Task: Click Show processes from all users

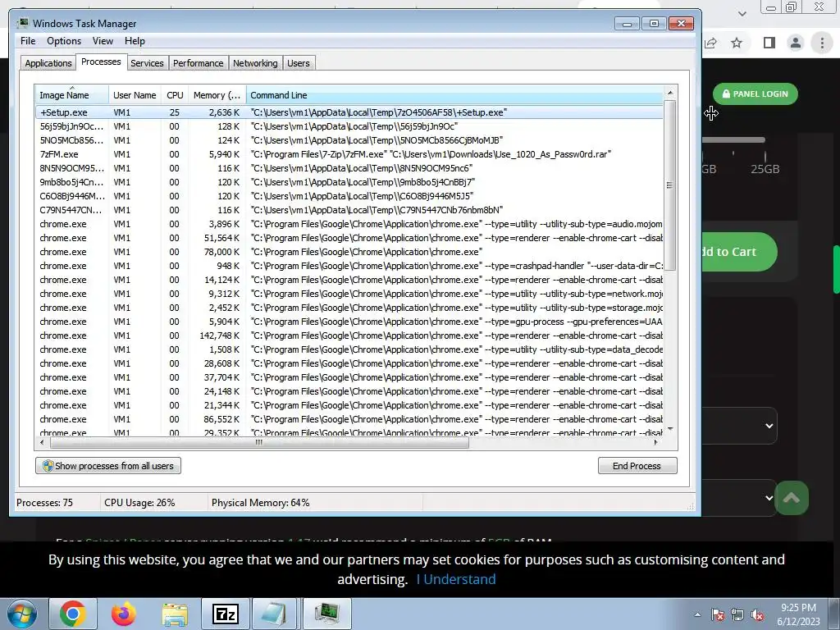Action: (x=108, y=466)
